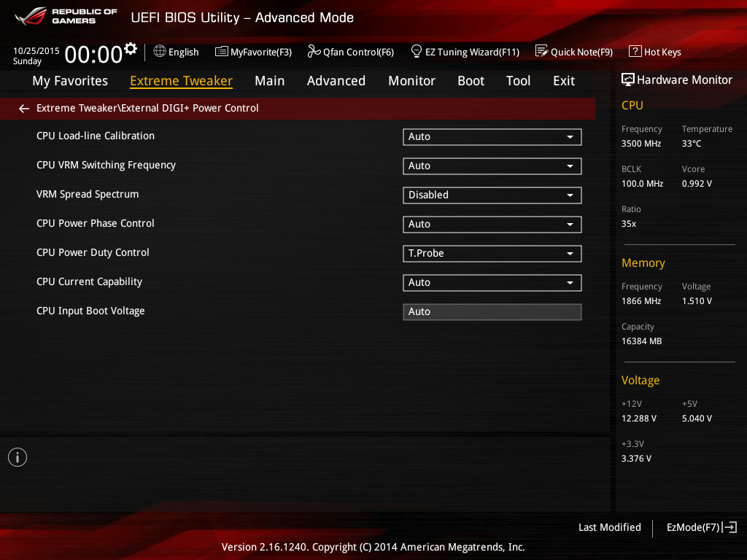Select CPU Load-line Calibration label
This screenshot has height=560, width=747.
tap(96, 136)
